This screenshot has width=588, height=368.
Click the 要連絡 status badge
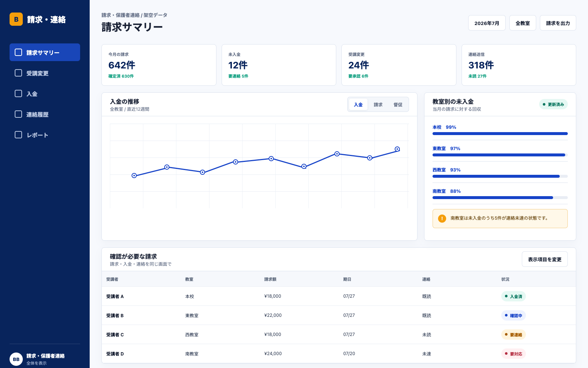click(x=513, y=335)
